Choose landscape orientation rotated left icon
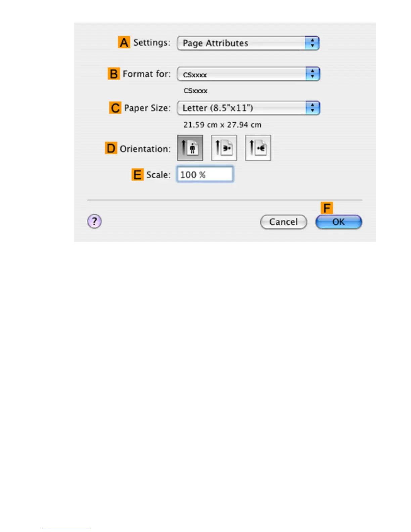The width and height of the screenshot is (411, 532). pos(224,148)
